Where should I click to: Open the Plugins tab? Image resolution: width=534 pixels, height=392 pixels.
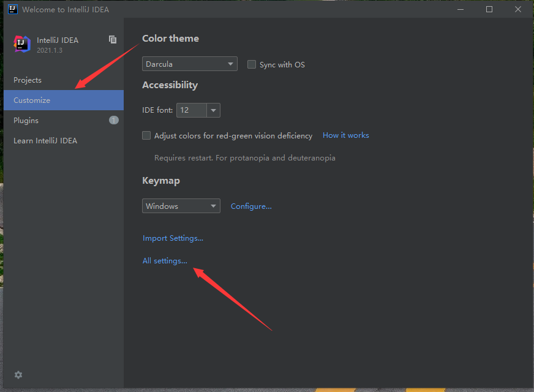[64, 120]
